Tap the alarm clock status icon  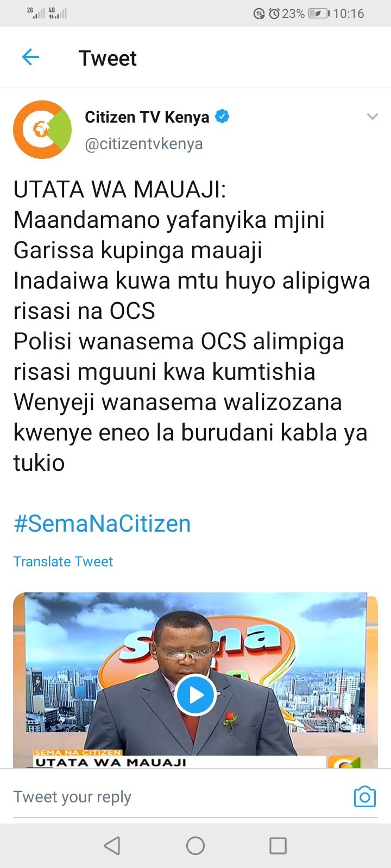coord(274,14)
